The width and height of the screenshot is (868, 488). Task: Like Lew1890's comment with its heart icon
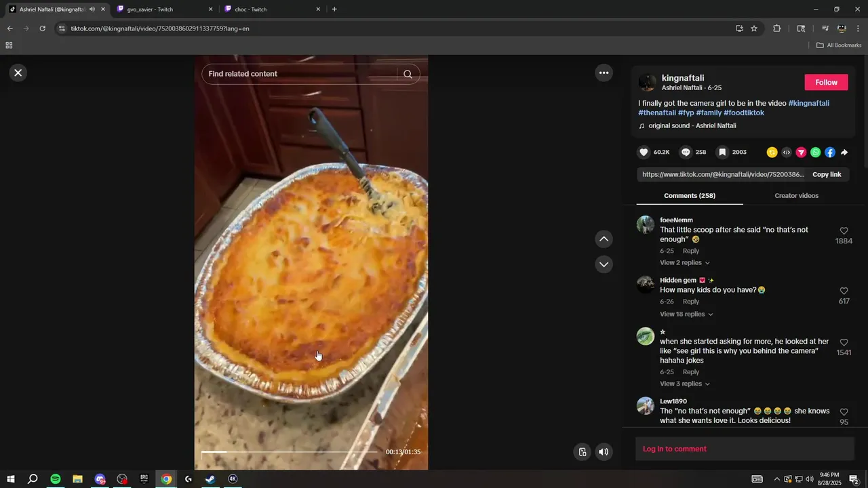click(x=844, y=412)
